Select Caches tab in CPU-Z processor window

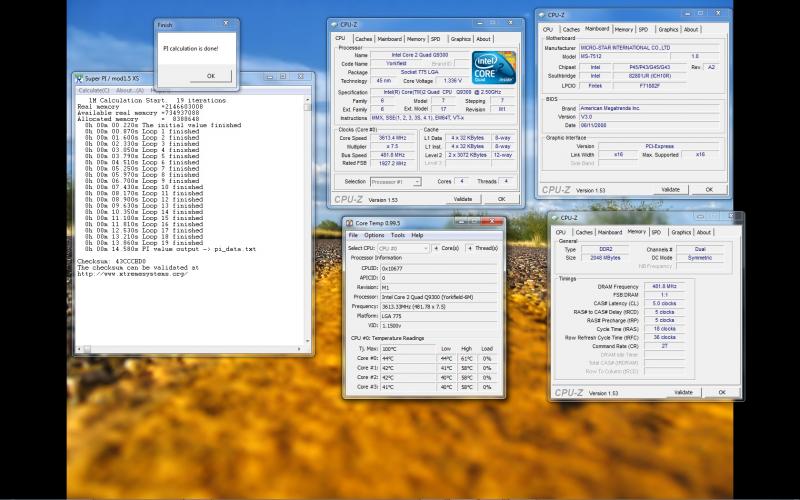(x=363, y=39)
